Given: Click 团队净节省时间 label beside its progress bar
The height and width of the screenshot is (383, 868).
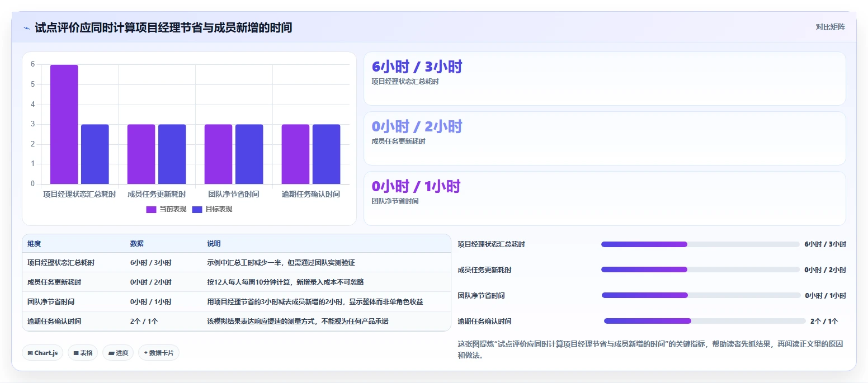Looking at the screenshot, I should pyautogui.click(x=481, y=296).
